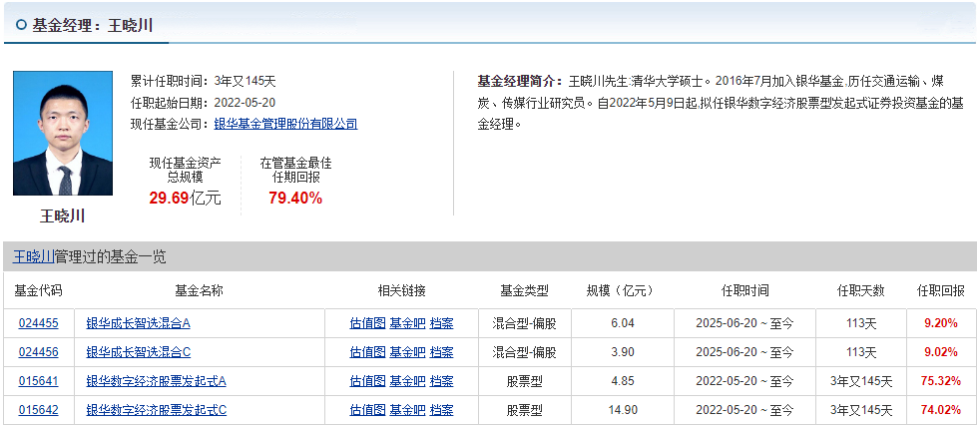The image size is (980, 427).
Task: Open 估值图 for 银华数字经济股票发起式C
Action: pyautogui.click(x=367, y=410)
